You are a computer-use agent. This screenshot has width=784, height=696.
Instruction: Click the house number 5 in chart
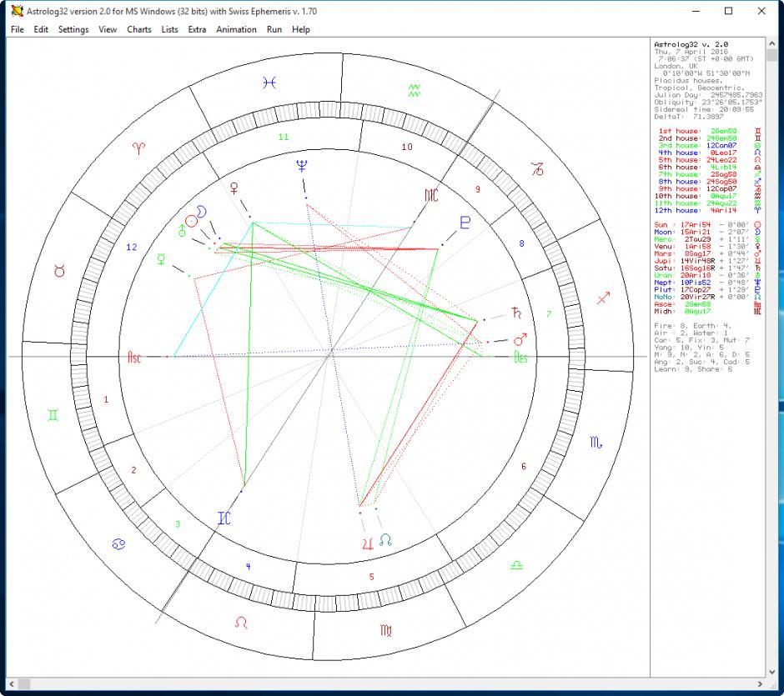371,577
